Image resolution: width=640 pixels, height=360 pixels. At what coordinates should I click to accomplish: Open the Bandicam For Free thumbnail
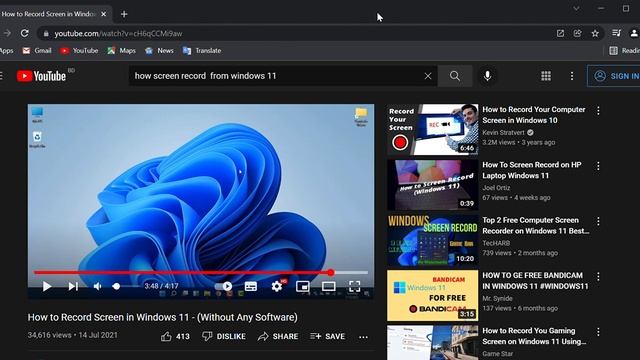click(x=433, y=295)
